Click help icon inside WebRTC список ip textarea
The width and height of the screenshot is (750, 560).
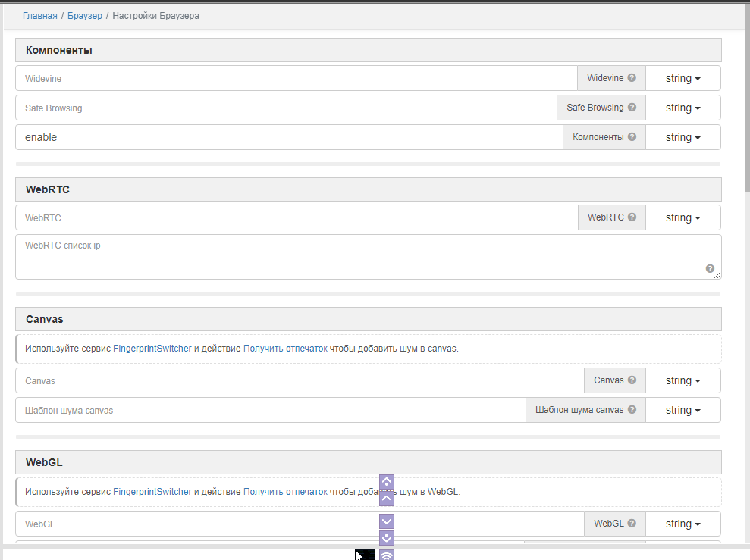point(710,268)
